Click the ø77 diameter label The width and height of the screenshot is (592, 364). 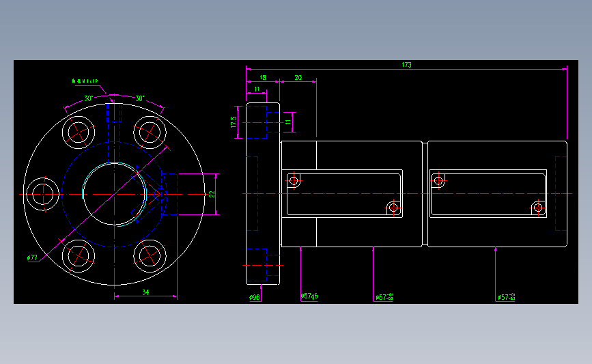[x=33, y=257]
